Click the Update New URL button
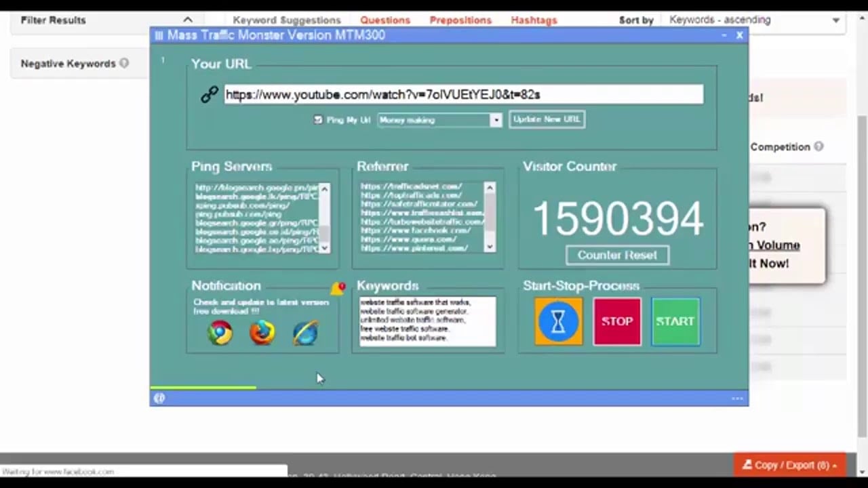Screen dimensions: 868x488 point(546,119)
